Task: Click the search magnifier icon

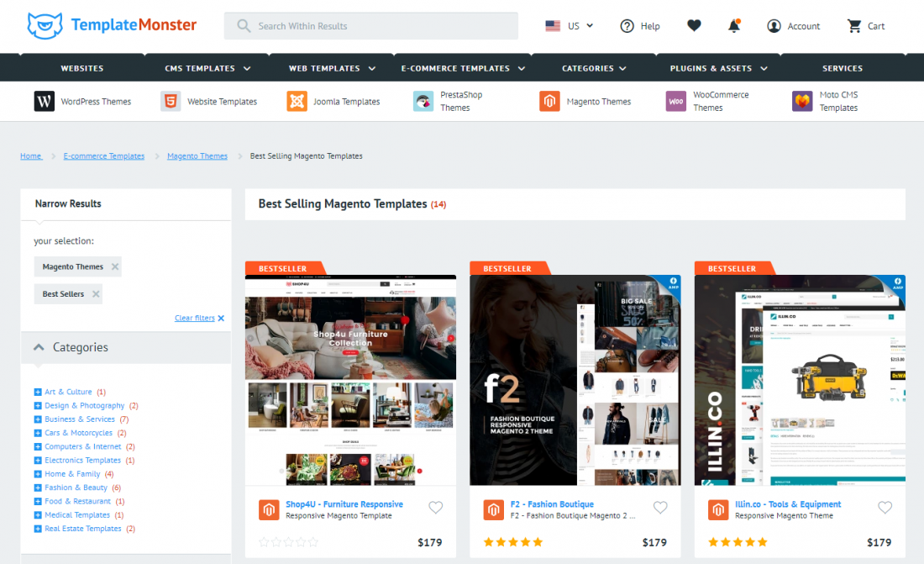Action: click(x=244, y=26)
